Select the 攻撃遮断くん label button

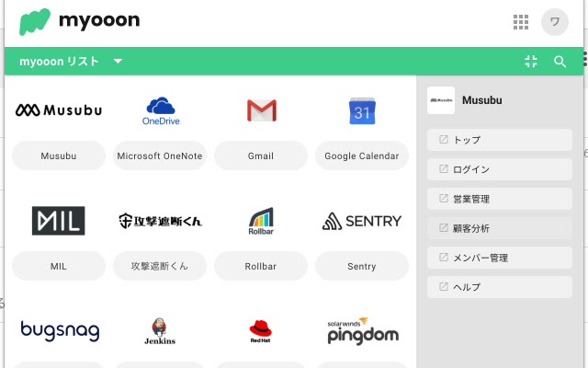click(160, 266)
